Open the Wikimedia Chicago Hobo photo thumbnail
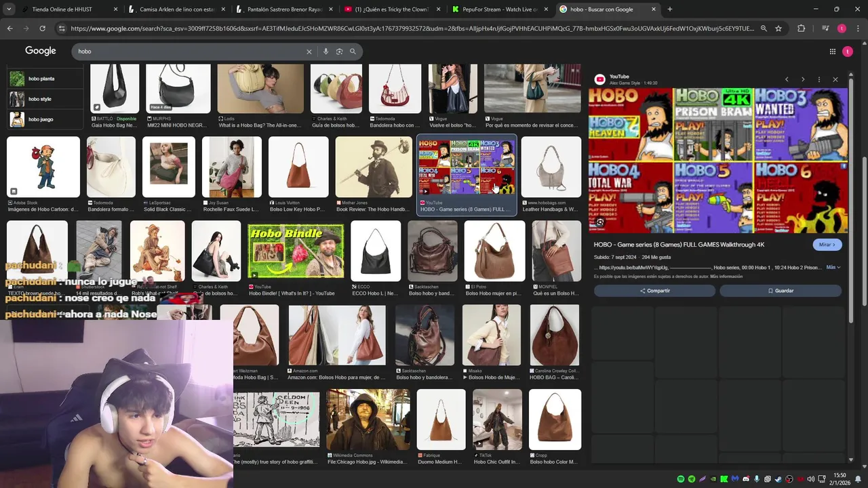868x488 pixels. 368,420
